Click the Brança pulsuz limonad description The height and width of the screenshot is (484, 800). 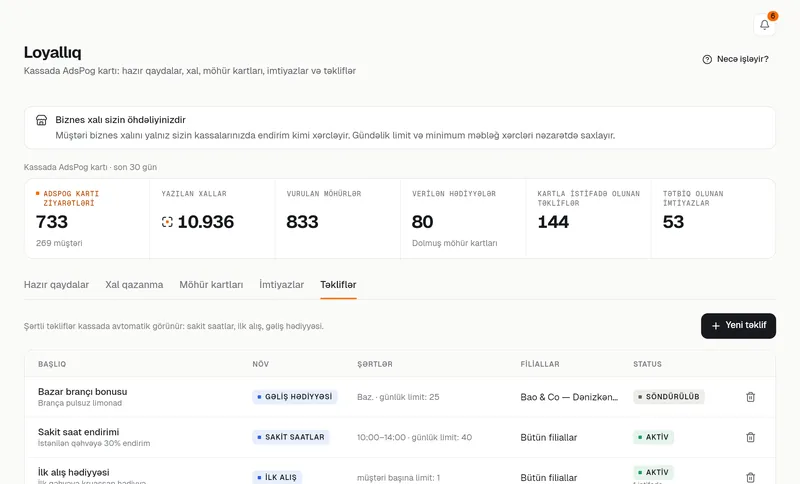[80, 403]
